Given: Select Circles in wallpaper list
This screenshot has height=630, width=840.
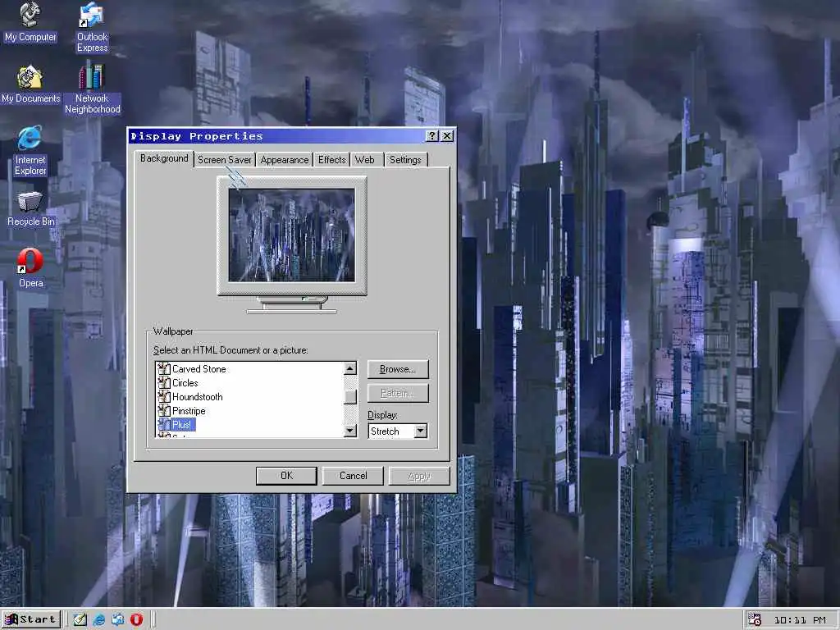Looking at the screenshot, I should [x=185, y=383].
